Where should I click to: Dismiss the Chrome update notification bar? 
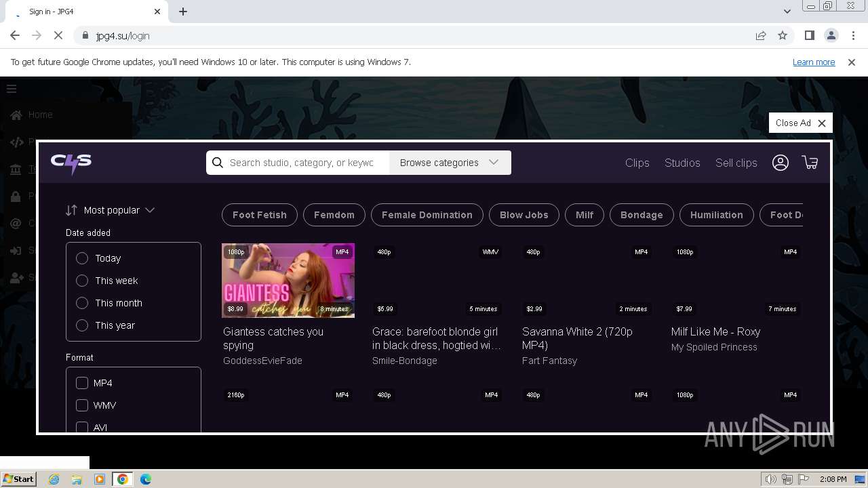click(x=852, y=62)
